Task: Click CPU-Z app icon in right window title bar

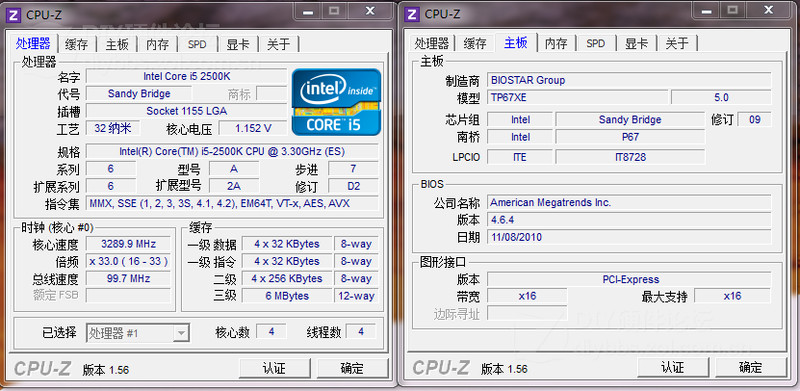Action: click(x=412, y=14)
